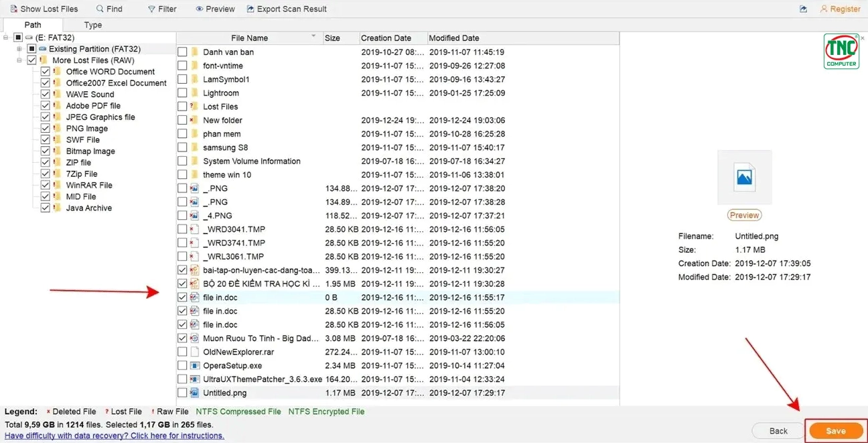Uncheck the first file in.doc entry
Viewport: 868px width, 443px height.
point(182,297)
